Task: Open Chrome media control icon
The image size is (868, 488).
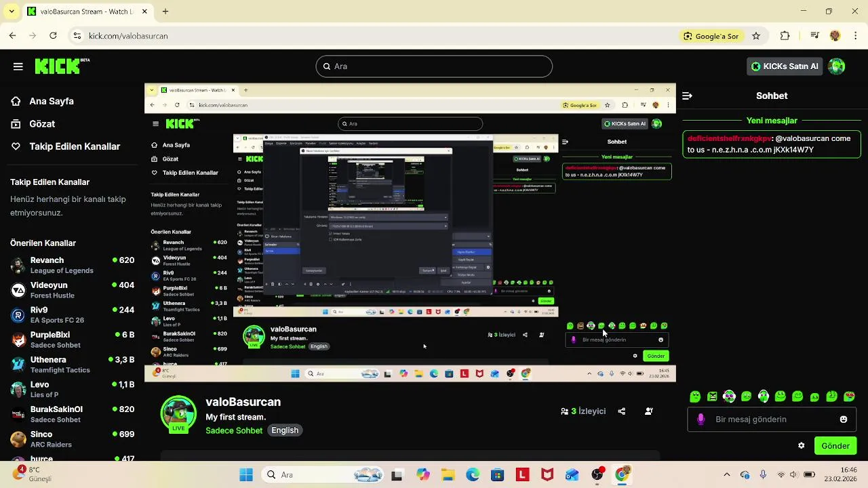Action: tap(815, 36)
